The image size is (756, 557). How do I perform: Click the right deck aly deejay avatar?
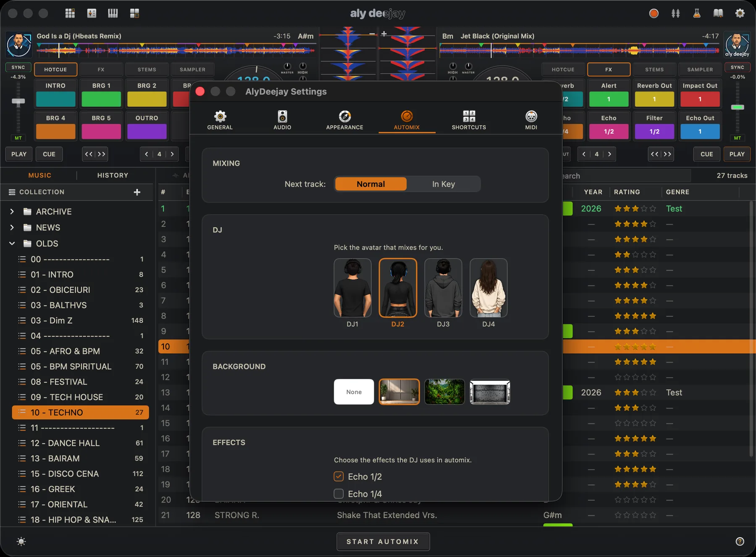click(x=737, y=44)
